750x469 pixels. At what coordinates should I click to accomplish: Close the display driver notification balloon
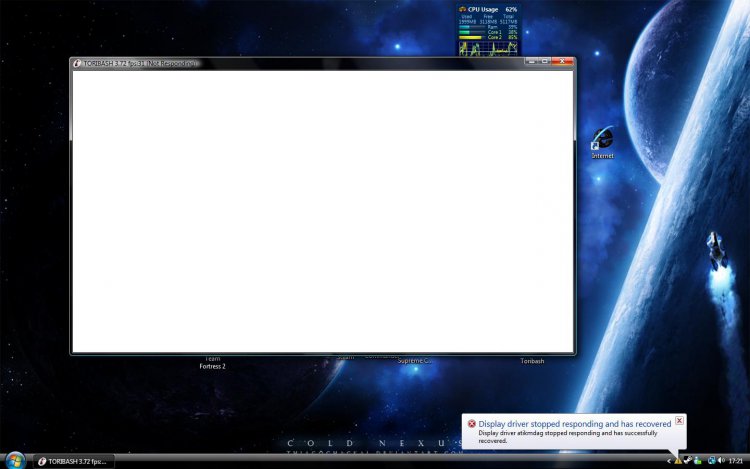(x=679, y=421)
